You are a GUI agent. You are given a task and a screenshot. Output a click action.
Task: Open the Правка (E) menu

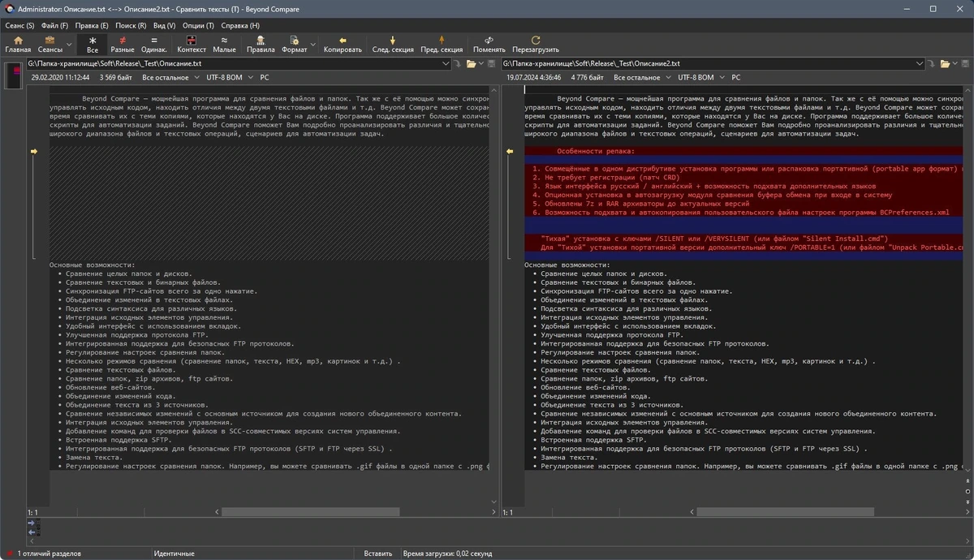coord(92,26)
